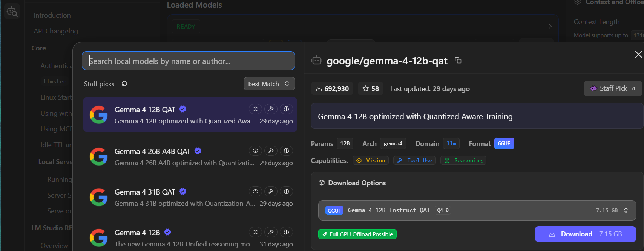
Task: Click Full GPU Offload Possible badge
Action: (357, 234)
